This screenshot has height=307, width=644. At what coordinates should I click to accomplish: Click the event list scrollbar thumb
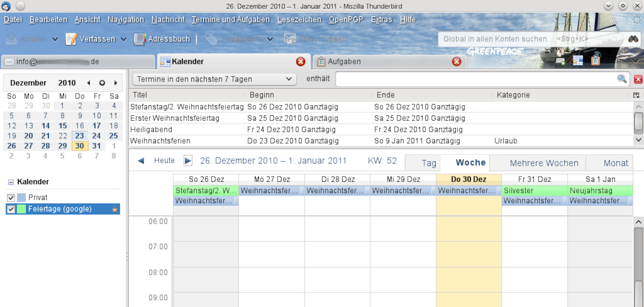[638, 121]
